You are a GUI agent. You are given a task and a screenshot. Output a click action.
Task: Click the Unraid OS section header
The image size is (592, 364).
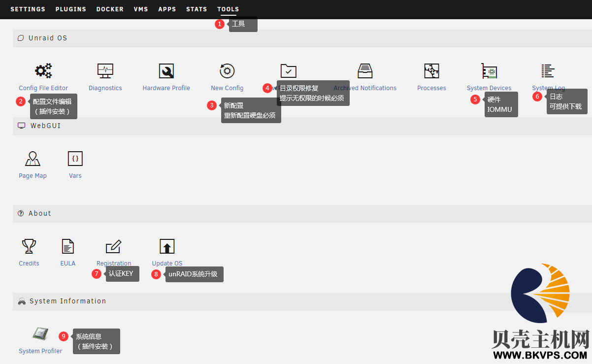pyautogui.click(x=302, y=38)
